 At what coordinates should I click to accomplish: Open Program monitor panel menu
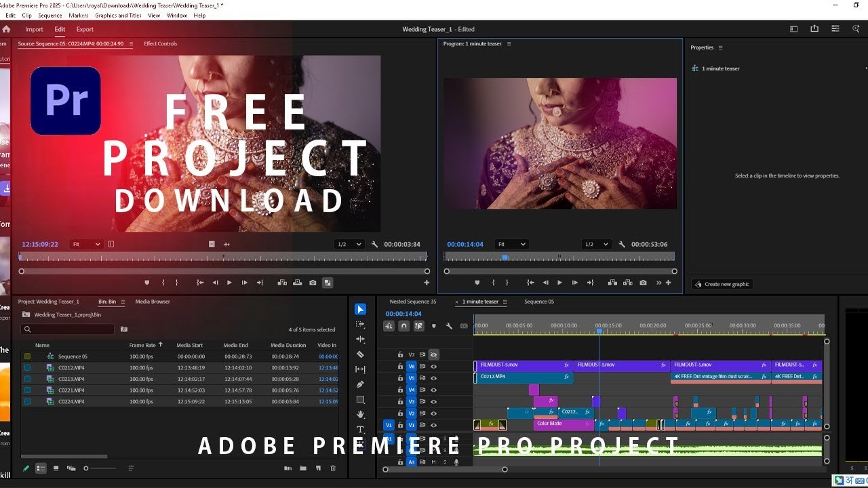(509, 44)
